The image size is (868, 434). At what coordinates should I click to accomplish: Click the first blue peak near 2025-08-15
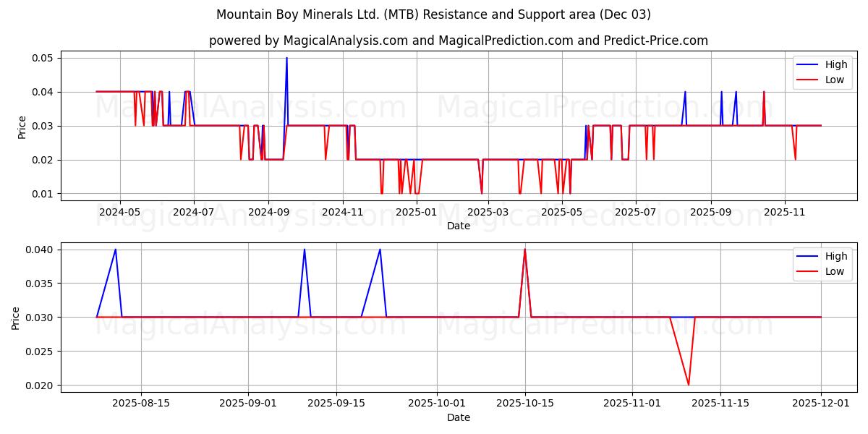pyautogui.click(x=116, y=250)
